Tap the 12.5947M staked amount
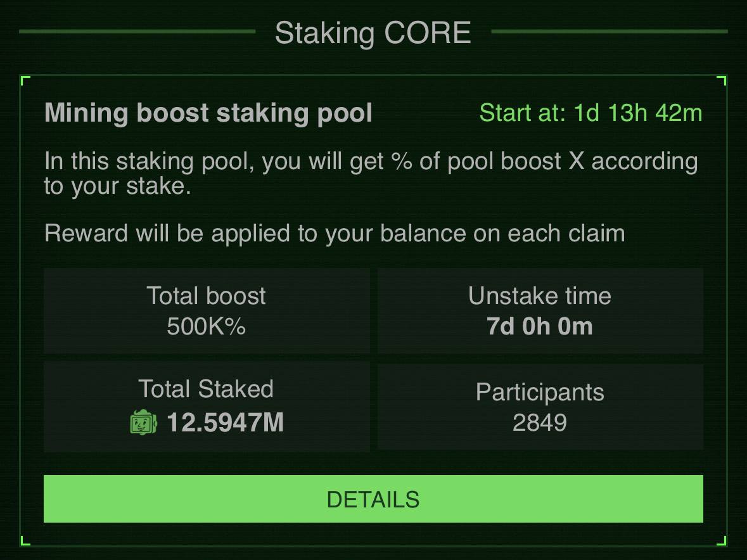747x560 pixels. tap(226, 423)
